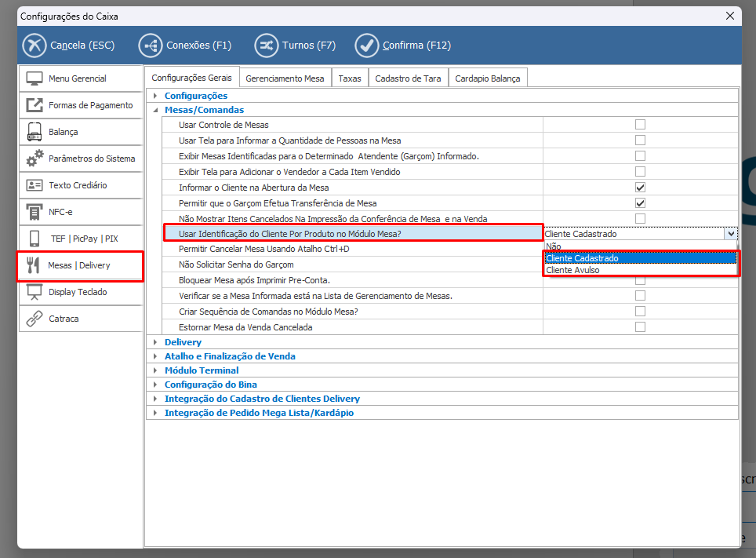The width and height of the screenshot is (756, 558).
Task: Click the Cancela (ESC) airplane icon
Action: [x=35, y=46]
